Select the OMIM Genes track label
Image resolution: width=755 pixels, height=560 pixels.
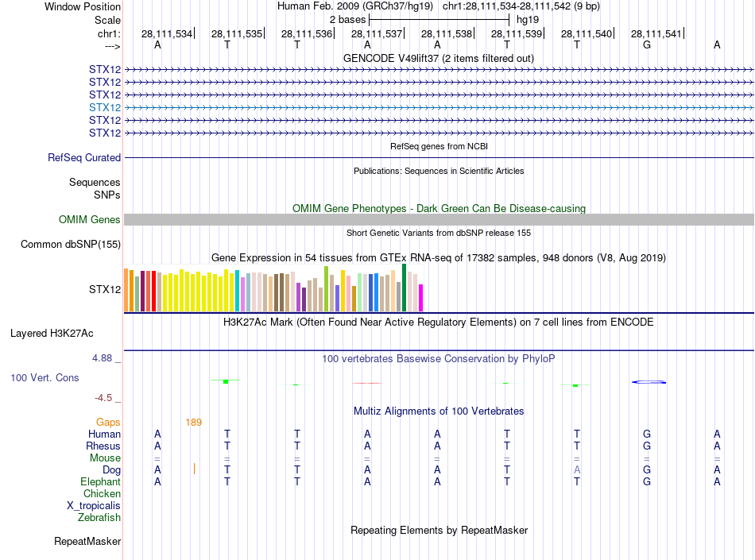coord(90,220)
